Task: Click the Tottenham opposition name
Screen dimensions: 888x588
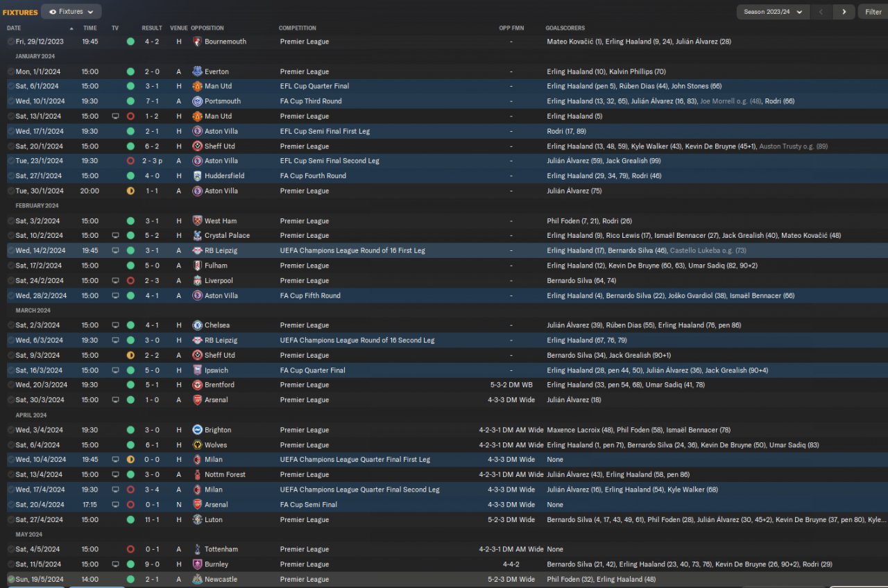Action: (x=222, y=549)
